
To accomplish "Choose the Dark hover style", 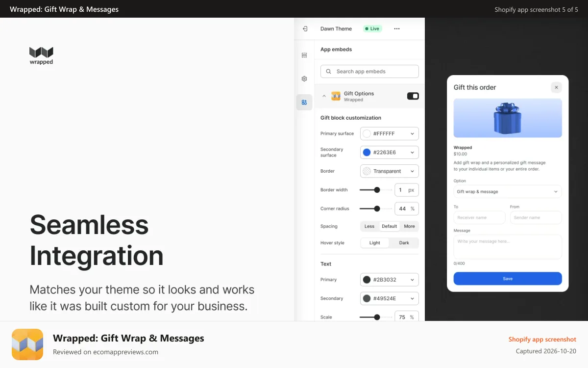I will pyautogui.click(x=404, y=243).
